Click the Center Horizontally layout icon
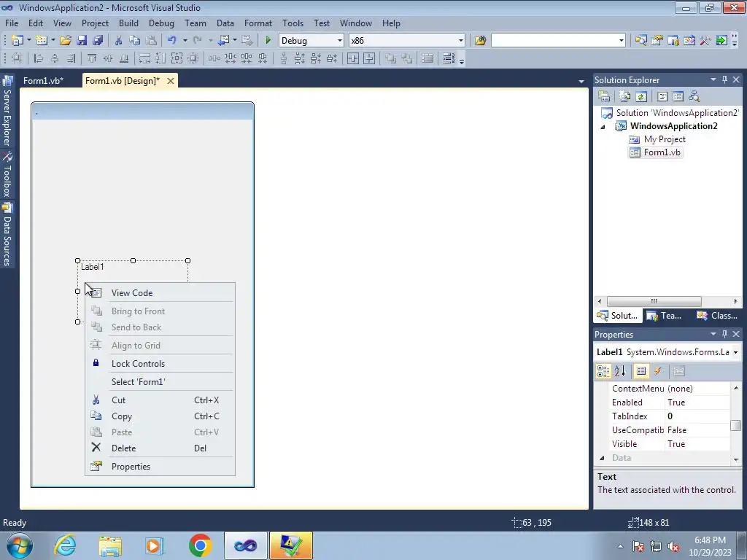This screenshot has height=560, width=747. click(x=353, y=58)
